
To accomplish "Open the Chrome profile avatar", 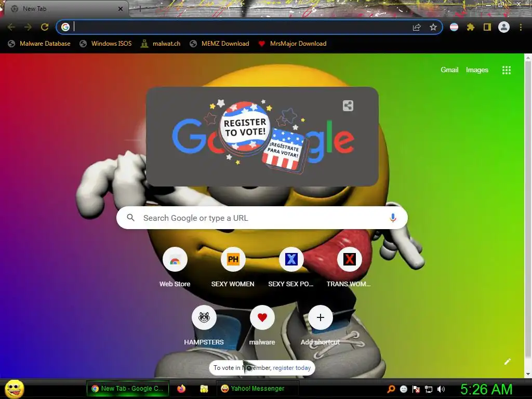I will [504, 27].
